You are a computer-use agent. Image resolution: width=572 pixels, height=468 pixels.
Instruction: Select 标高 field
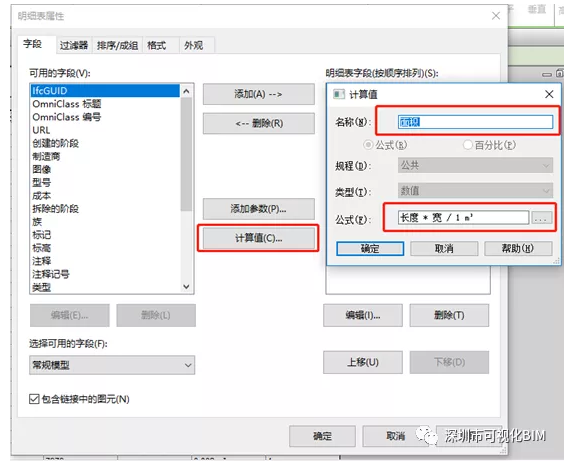[x=105, y=248]
